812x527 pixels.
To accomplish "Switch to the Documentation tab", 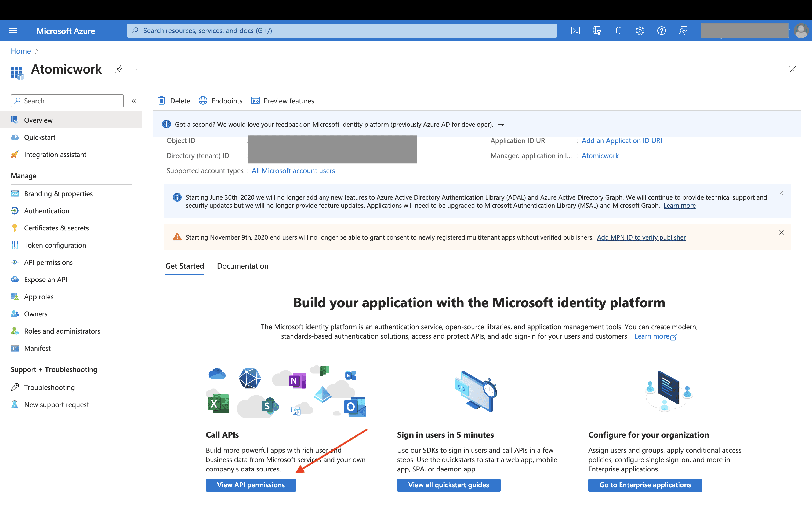I will point(242,266).
